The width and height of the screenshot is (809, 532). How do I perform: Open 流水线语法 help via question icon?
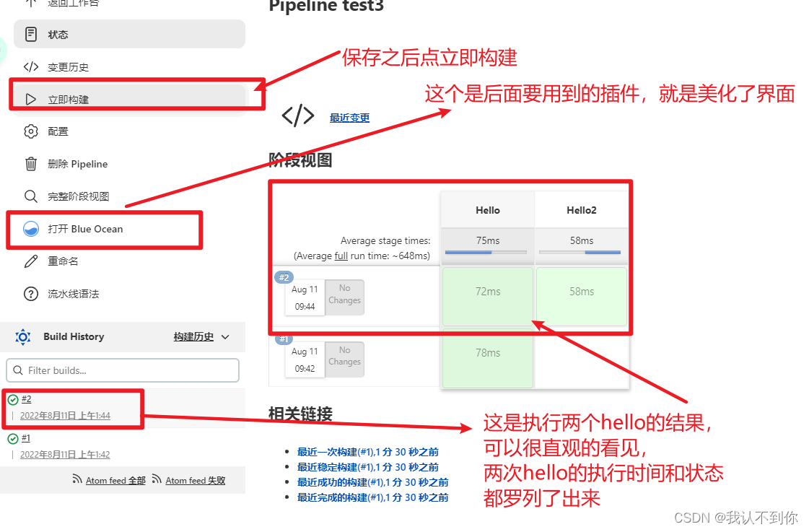coord(30,293)
